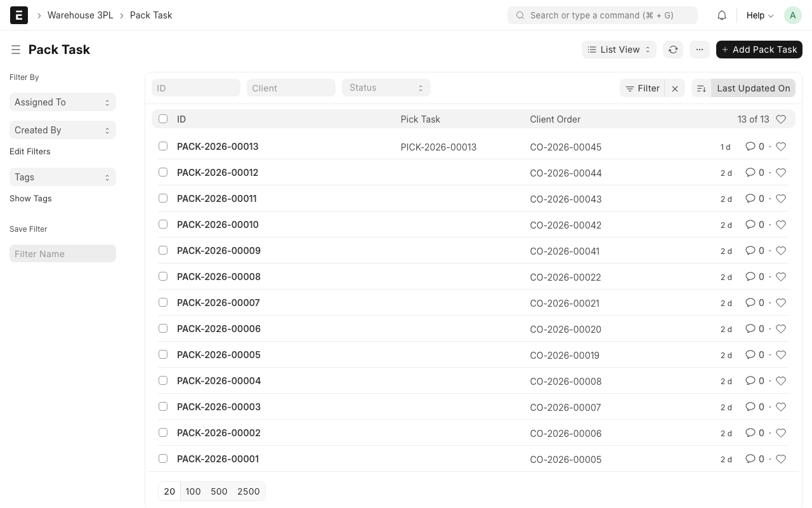Check the PACK-2026-00012 row checkbox
This screenshot has width=812, height=508.
[x=163, y=172]
